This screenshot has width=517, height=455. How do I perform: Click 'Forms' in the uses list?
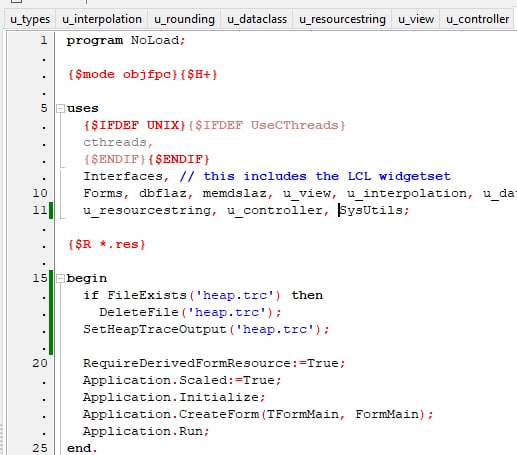click(103, 193)
